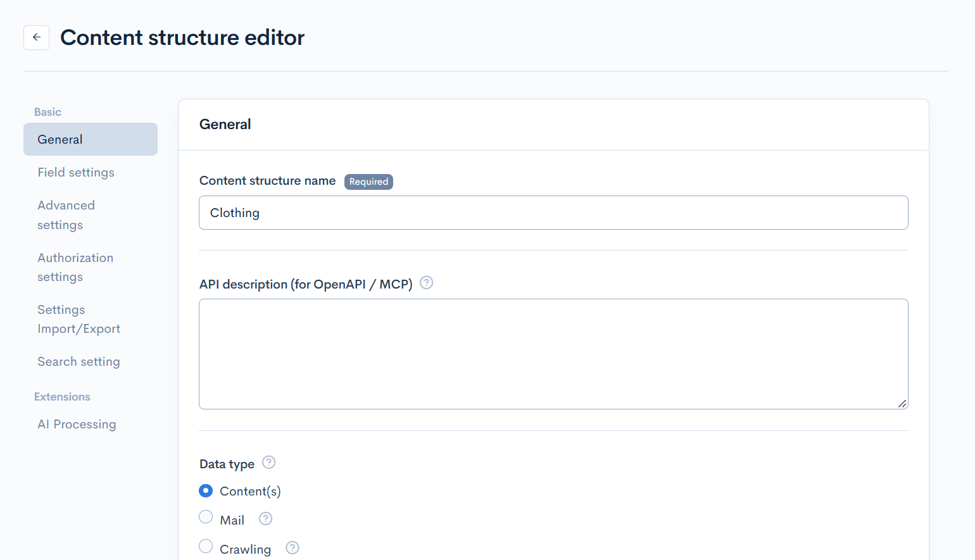This screenshot has width=975, height=560.
Task: Click the Data type label
Action: 227,464
